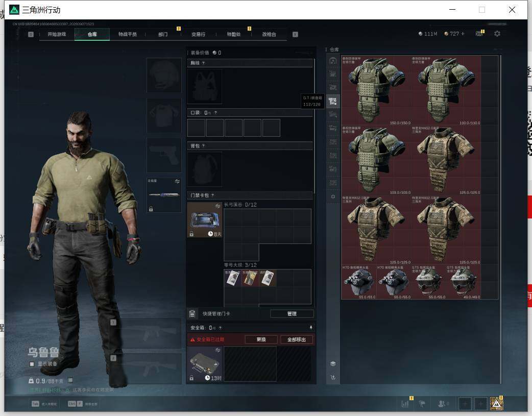The image size is (532, 416).
Task: Click the quick keycard management icon beside 快捷管理门卡
Action: point(192,314)
